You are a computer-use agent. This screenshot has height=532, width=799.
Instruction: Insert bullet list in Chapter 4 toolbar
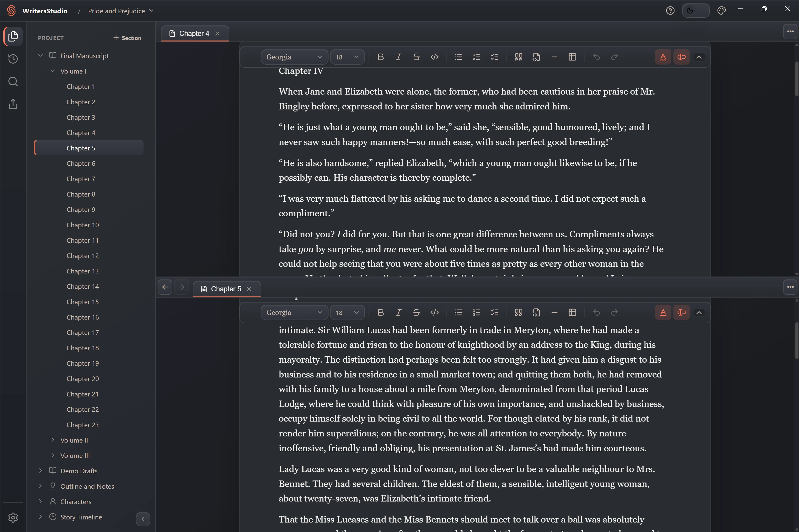[x=458, y=57]
